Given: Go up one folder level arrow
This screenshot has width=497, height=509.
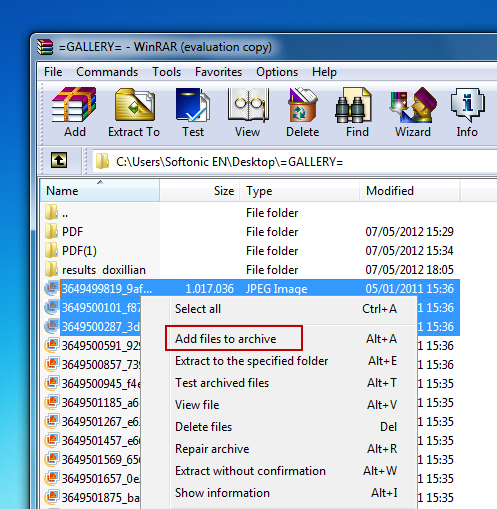Looking at the screenshot, I should point(59,160).
